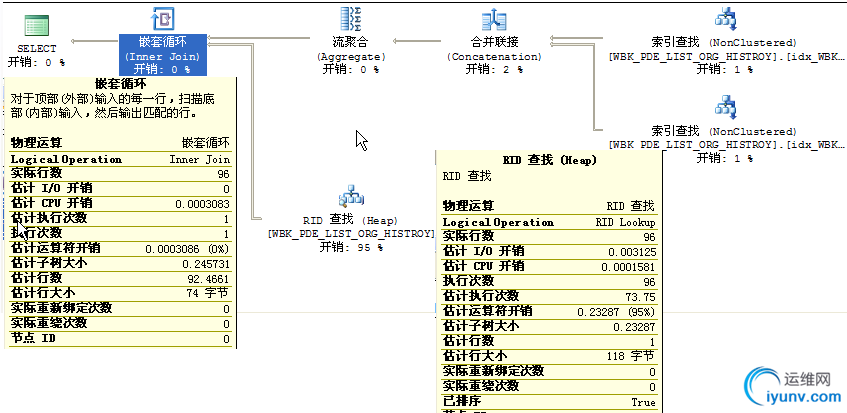Click the 流聚合 operator label

[x=350, y=42]
